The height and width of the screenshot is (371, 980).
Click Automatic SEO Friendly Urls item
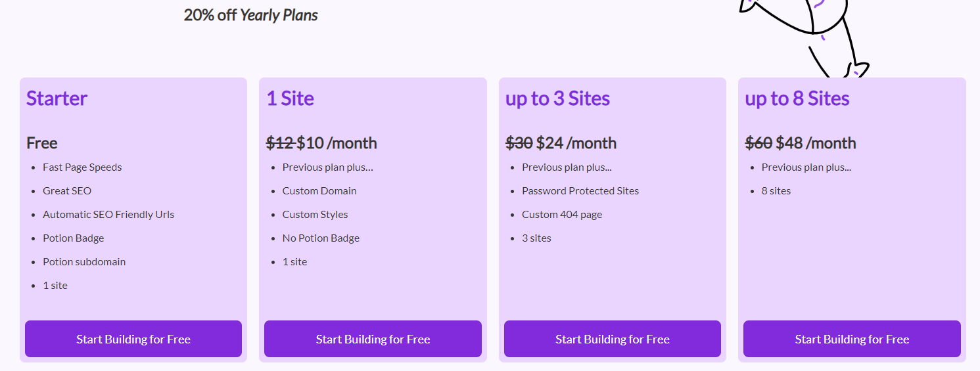click(108, 215)
